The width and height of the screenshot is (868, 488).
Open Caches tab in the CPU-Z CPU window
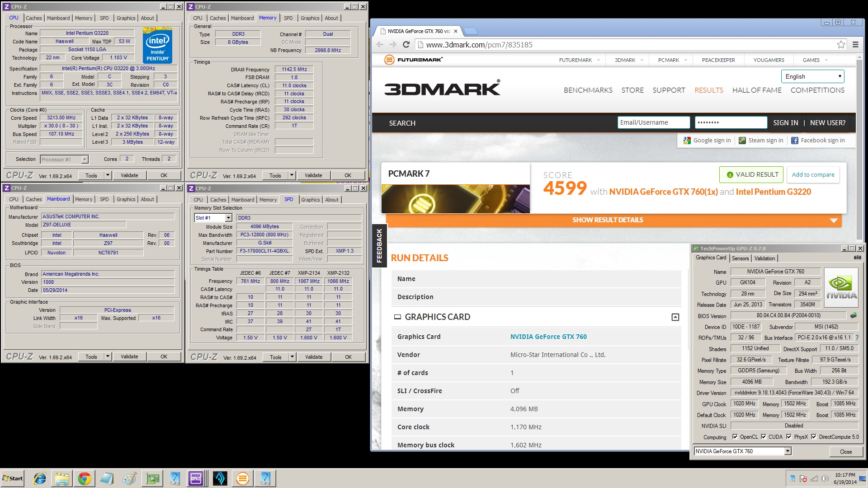(34, 18)
